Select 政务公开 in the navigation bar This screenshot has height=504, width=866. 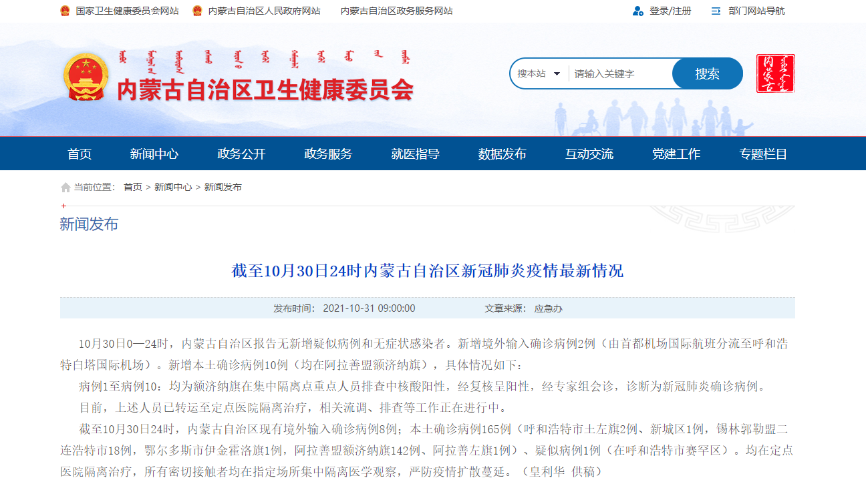241,154
